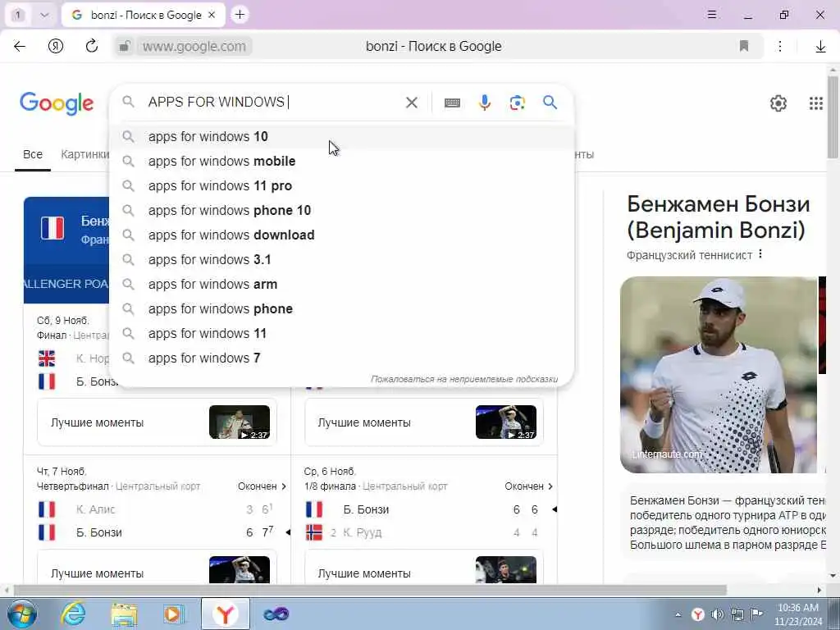
Task: Switch to the Картинки tab
Action: pyautogui.click(x=84, y=154)
